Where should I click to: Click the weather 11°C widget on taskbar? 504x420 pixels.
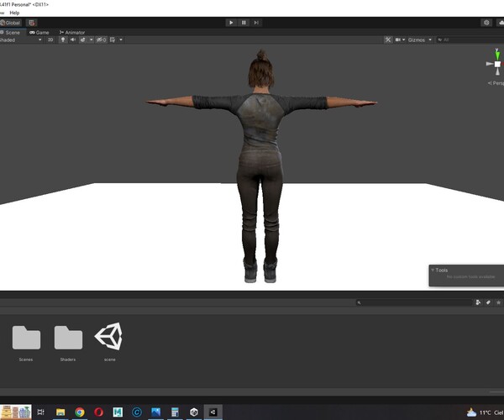pyautogui.click(x=485, y=412)
